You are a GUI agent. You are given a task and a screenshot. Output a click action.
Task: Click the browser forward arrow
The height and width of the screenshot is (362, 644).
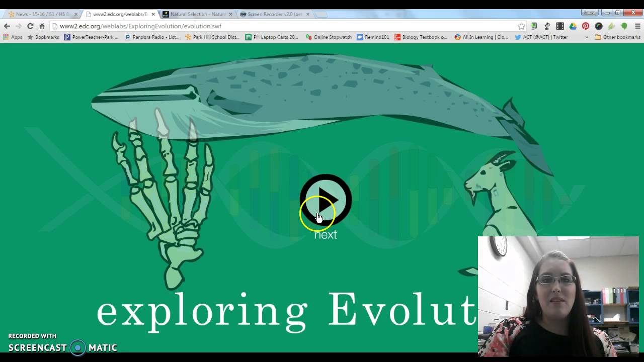click(x=19, y=26)
